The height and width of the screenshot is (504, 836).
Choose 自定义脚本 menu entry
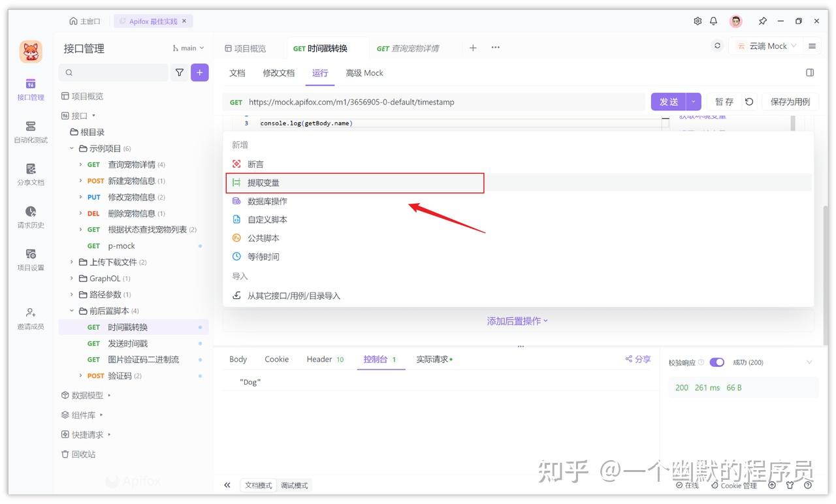click(x=519, y=220)
